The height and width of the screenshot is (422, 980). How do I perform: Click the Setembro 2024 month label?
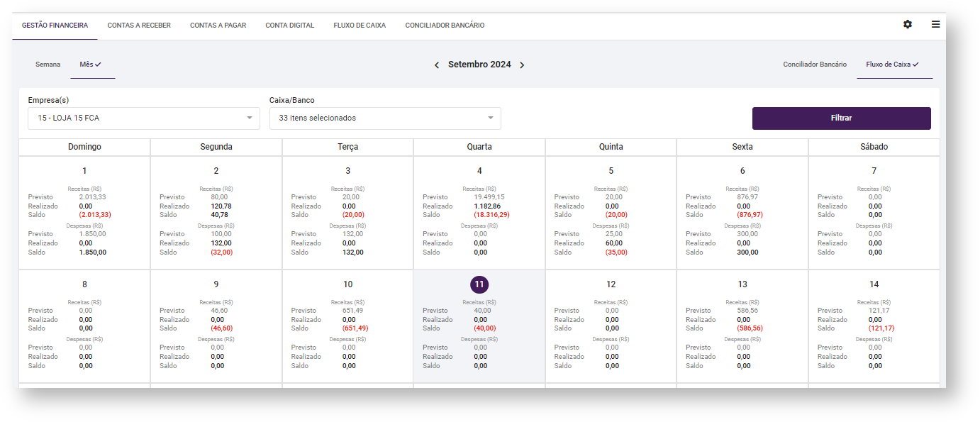pyautogui.click(x=479, y=65)
